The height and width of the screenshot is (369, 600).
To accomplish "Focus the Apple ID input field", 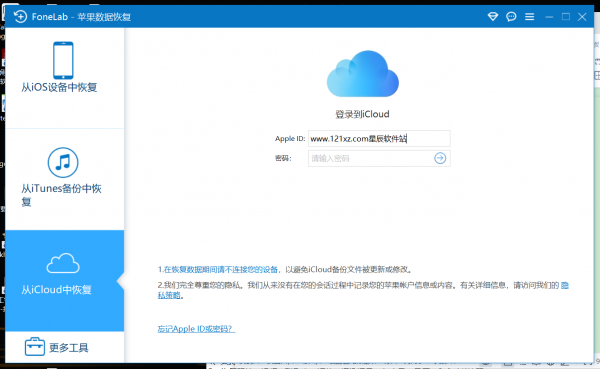I will 379,139.
